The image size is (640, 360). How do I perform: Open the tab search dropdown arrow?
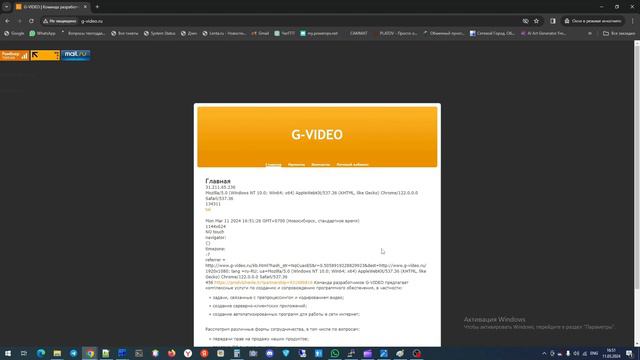click(x=7, y=7)
